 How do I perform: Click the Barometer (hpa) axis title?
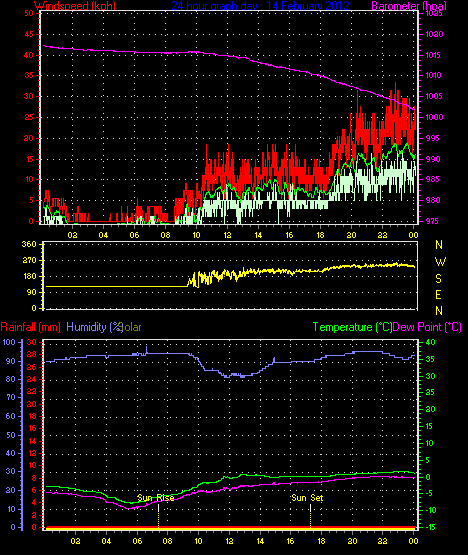(x=409, y=6)
